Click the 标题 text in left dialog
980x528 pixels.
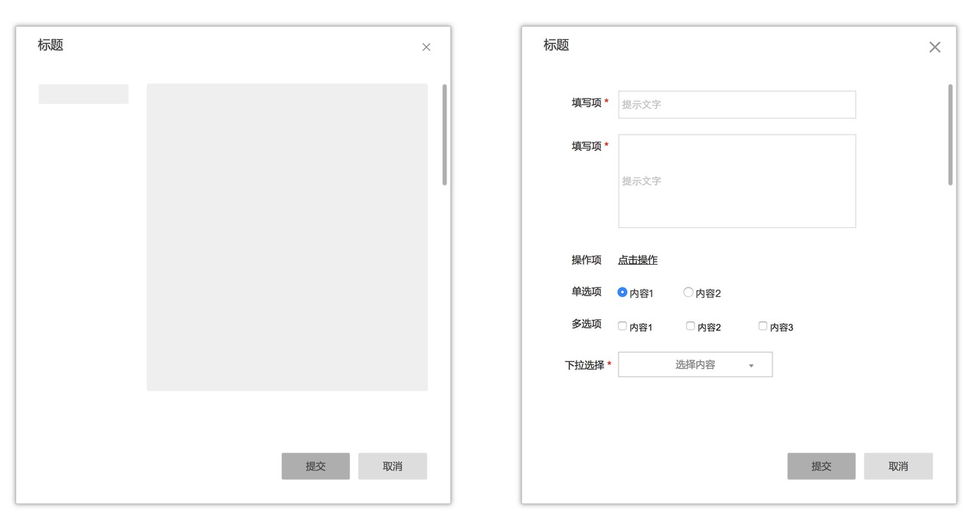pyautogui.click(x=51, y=45)
